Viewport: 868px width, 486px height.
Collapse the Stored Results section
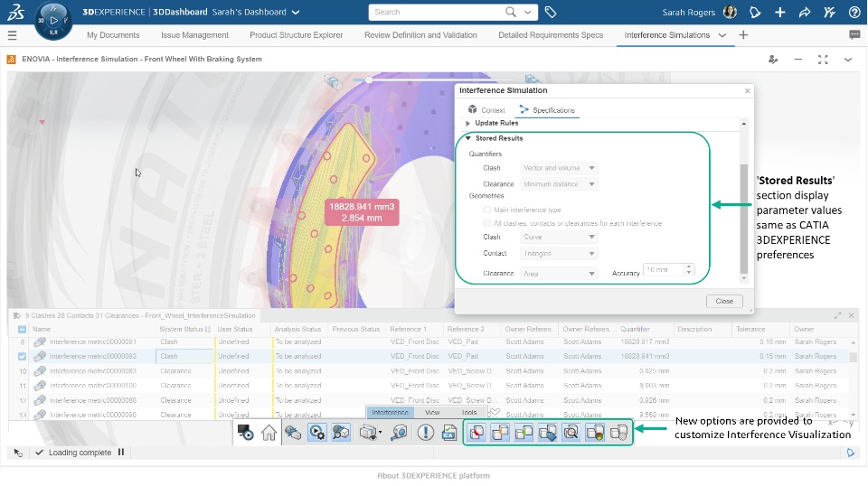pos(468,138)
